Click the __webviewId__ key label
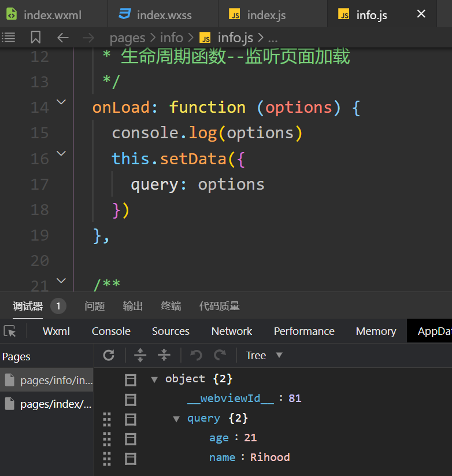452x476 pixels. [x=231, y=398]
